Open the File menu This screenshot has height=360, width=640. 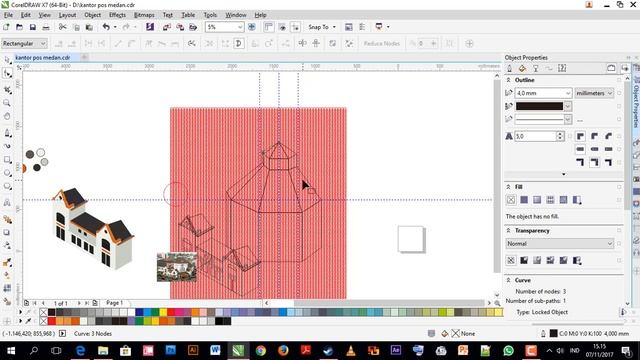point(8,15)
